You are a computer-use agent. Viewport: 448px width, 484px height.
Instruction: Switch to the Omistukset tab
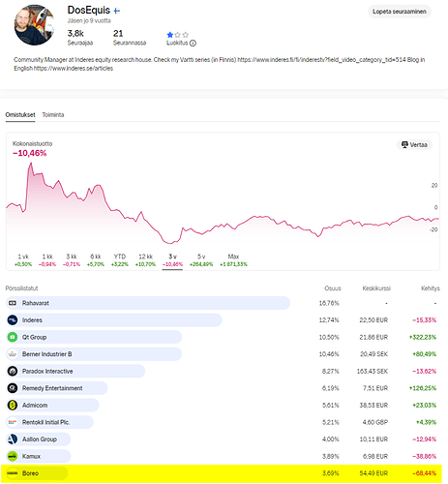pyautogui.click(x=20, y=115)
